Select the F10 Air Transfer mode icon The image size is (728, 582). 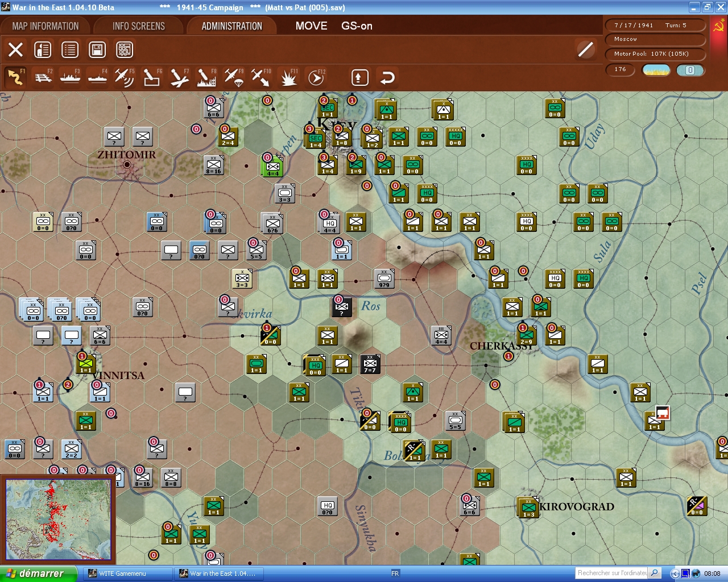pos(261,77)
